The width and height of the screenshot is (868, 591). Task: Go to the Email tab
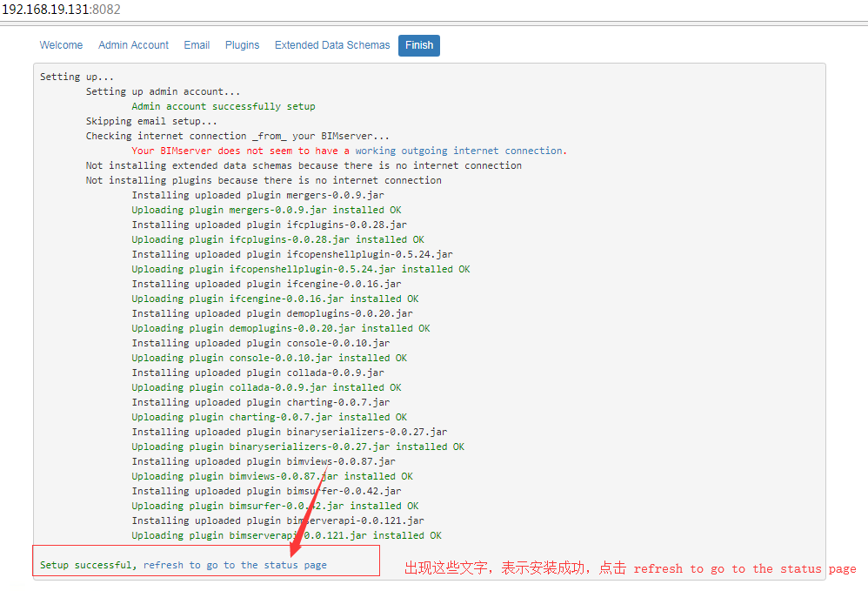point(197,45)
